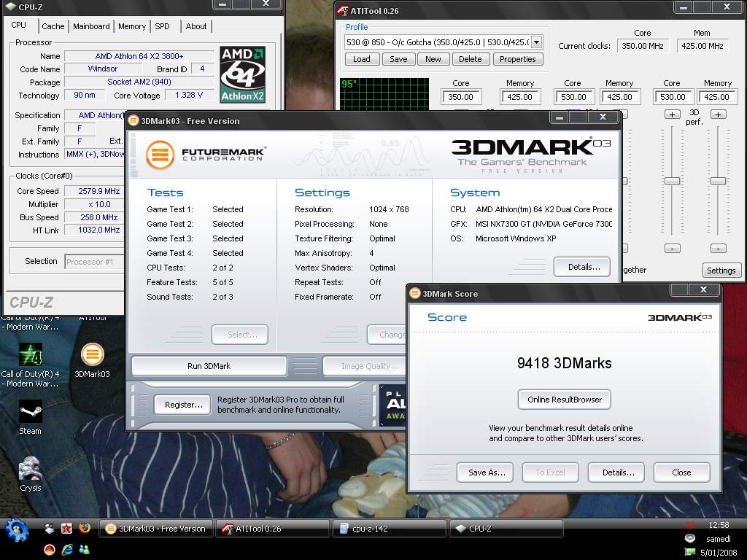Click the red star quick launch icon
747x560 pixels.
(66, 528)
